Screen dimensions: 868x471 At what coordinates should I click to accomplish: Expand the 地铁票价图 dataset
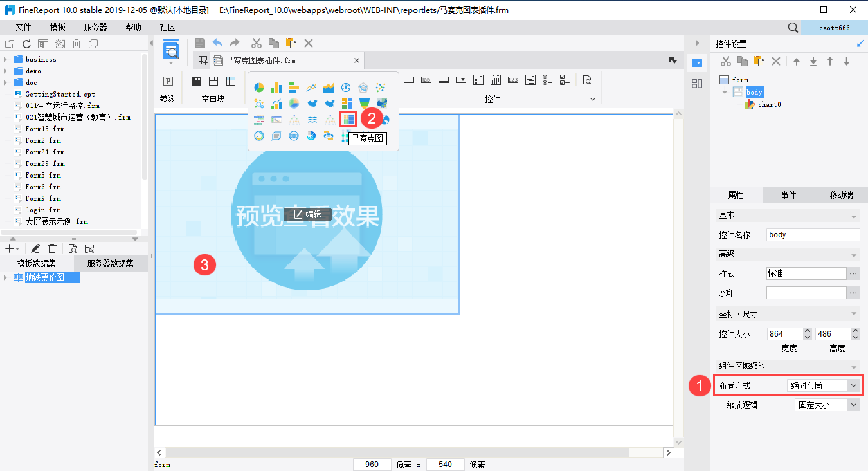[x=5, y=277]
